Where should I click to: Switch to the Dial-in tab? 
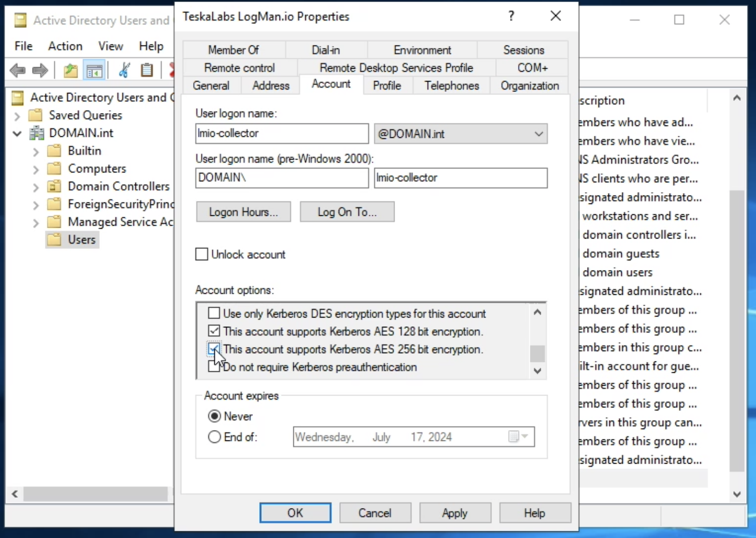(x=326, y=50)
